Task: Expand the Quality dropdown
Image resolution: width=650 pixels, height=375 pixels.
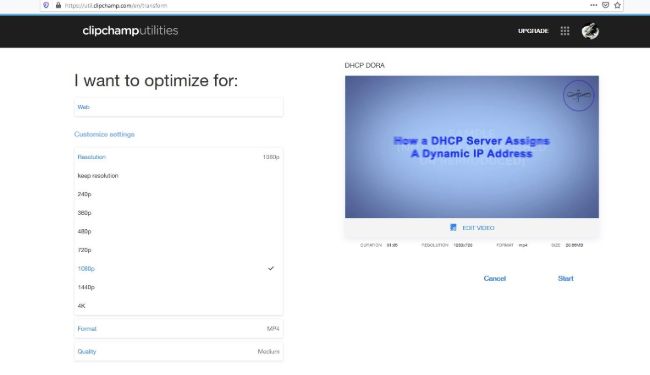Action: click(179, 351)
